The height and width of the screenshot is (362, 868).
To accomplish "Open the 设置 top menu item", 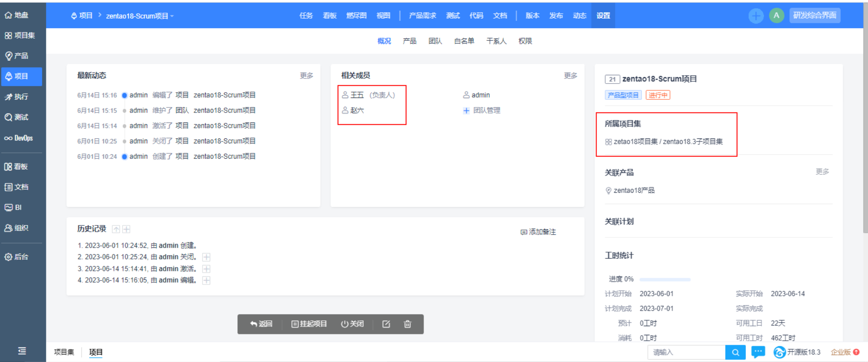I will coord(603,15).
